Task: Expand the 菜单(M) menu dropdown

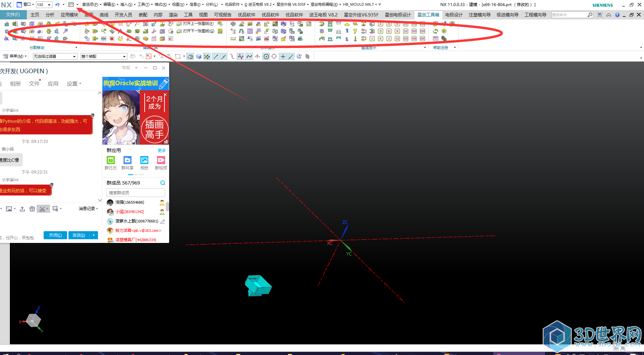Action: coord(15,56)
